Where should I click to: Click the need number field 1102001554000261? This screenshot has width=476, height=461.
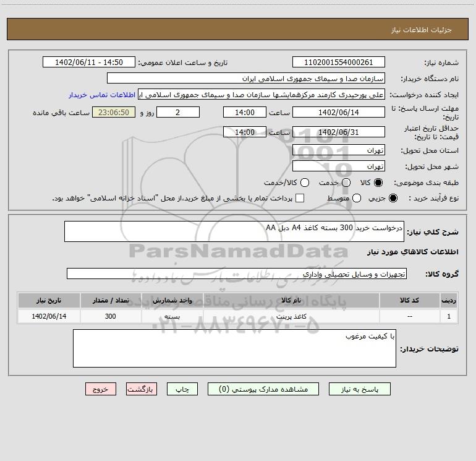tap(339, 62)
